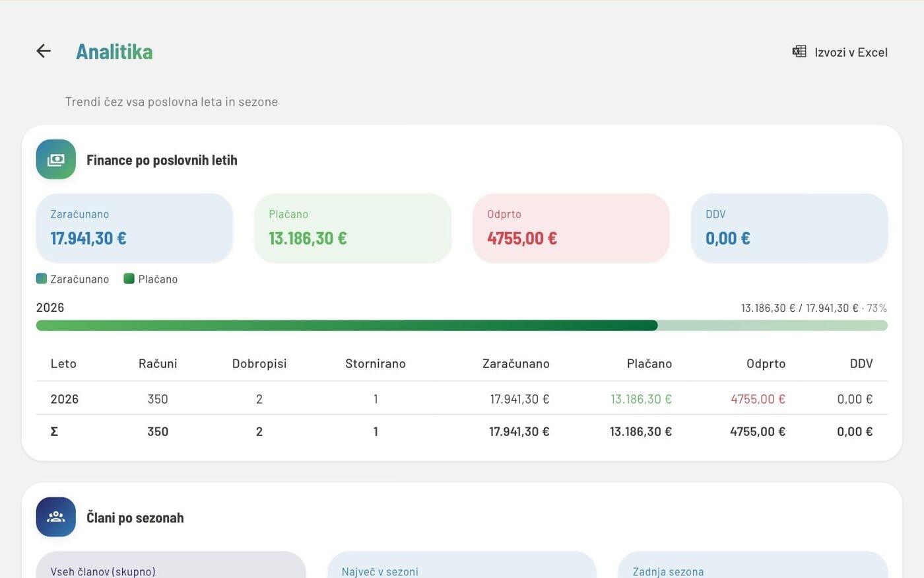Open the Največ v sezoni card
This screenshot has height=578, width=924.
tap(462, 565)
